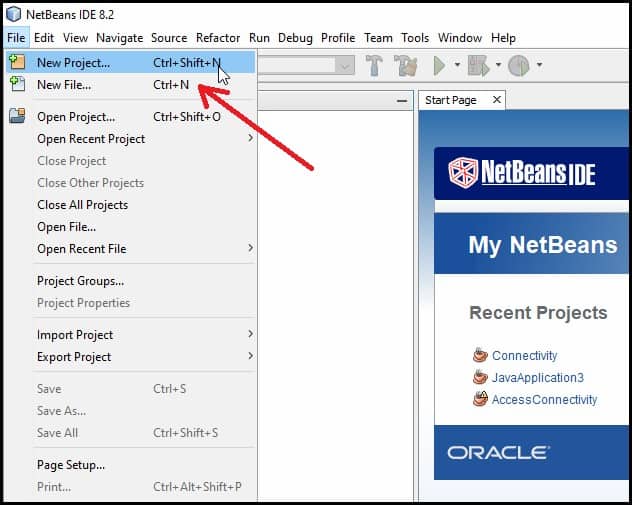Open the Debug Project dropdown arrow
This screenshot has height=505, width=632.
498,64
